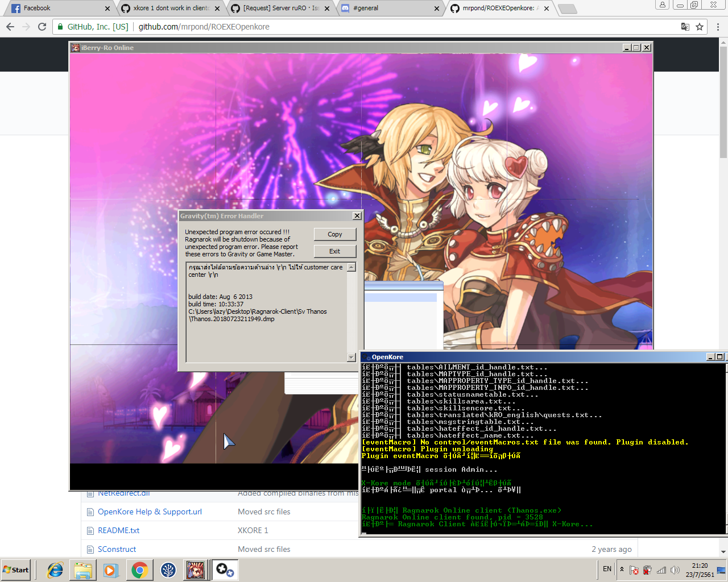This screenshot has height=582, width=728.
Task: Click the Chrome profile user icon
Action: pyautogui.click(x=663, y=5)
